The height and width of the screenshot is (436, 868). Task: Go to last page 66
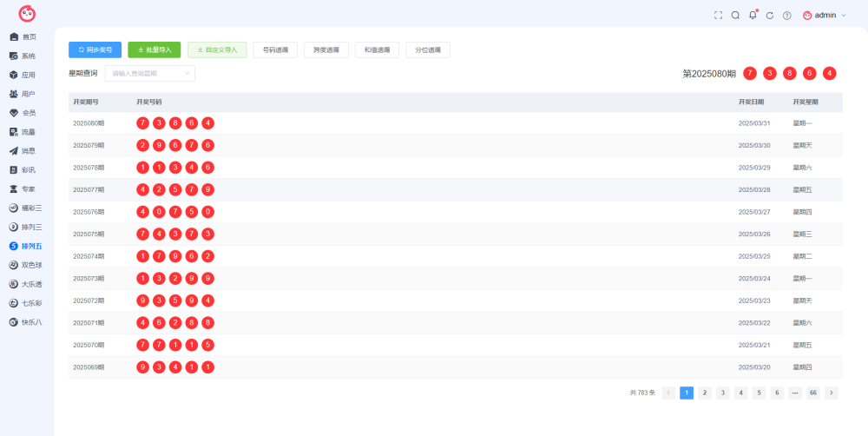click(813, 393)
